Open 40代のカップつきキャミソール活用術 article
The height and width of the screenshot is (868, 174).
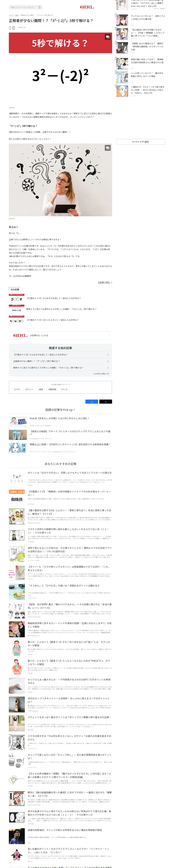(68, 700)
